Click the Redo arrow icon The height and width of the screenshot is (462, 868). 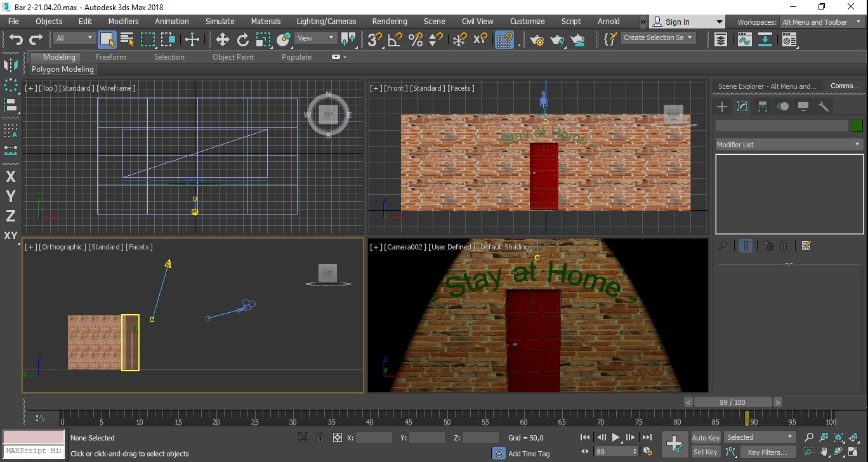pyautogui.click(x=36, y=39)
